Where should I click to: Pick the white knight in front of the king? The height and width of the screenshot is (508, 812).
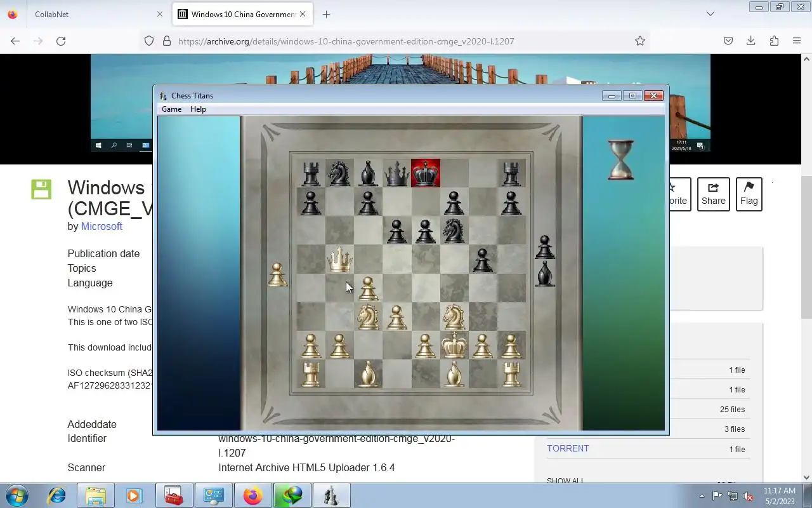point(454,316)
